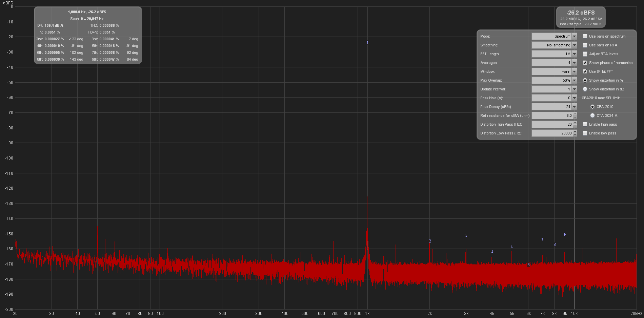Enable the Use bars on spectrum checkbox
The image size is (644, 318).
[x=585, y=36]
